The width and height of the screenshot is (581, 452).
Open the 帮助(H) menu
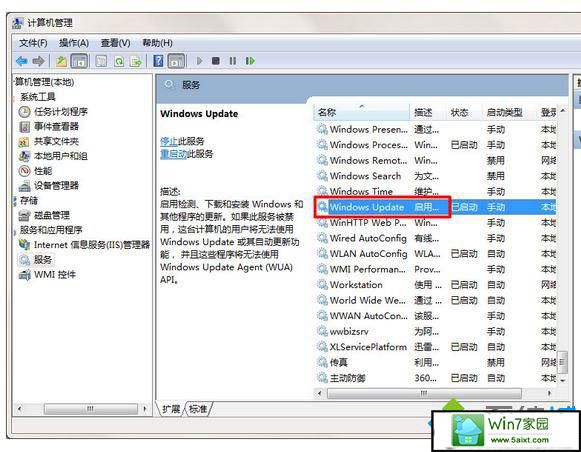click(157, 43)
